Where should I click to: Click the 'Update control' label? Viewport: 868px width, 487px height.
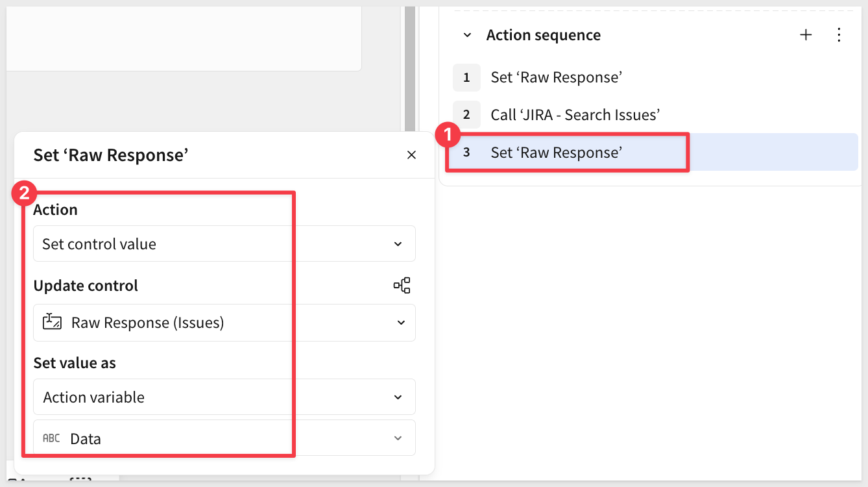tap(86, 286)
